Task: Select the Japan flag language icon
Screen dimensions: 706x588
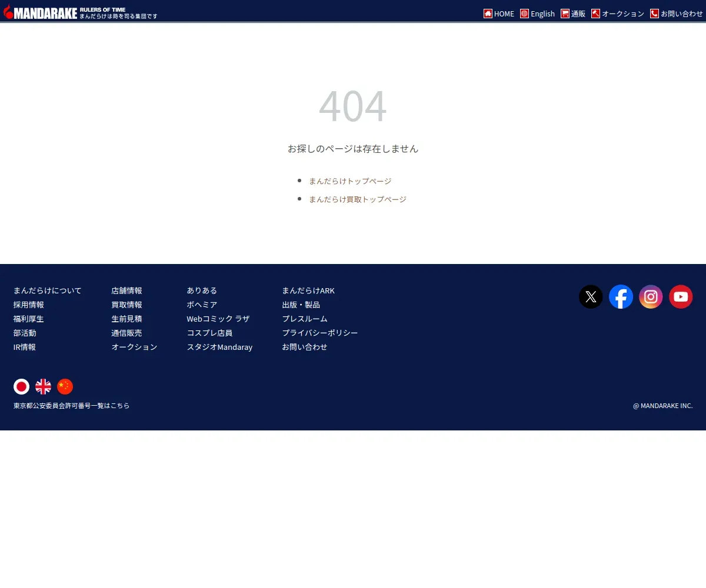Action: 21,386
